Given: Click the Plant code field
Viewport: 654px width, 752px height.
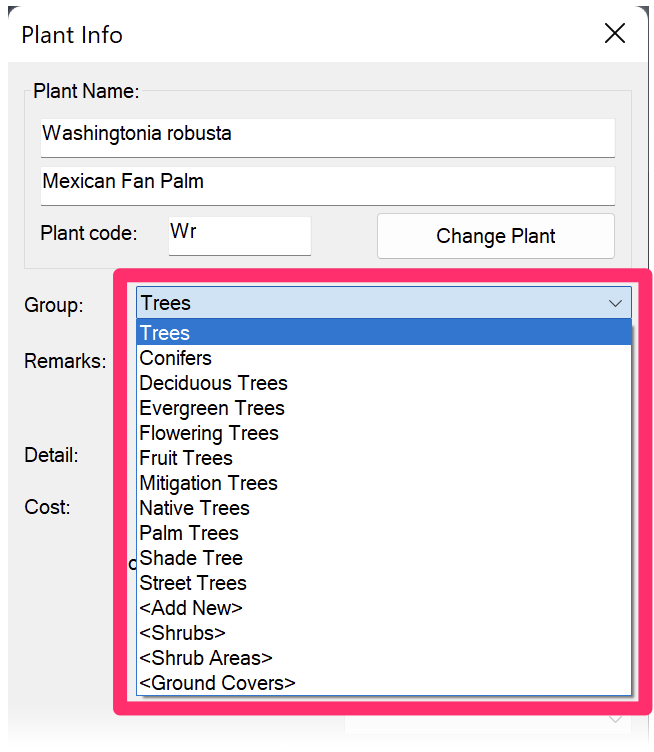Looking at the screenshot, I should (239, 234).
